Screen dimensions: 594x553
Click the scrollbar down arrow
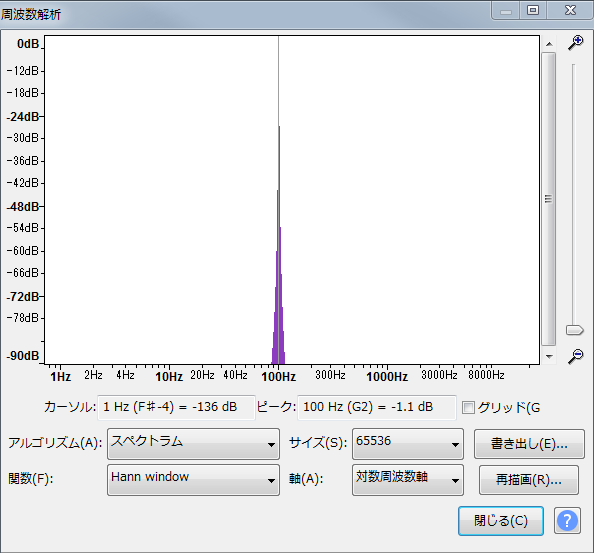tap(549, 356)
